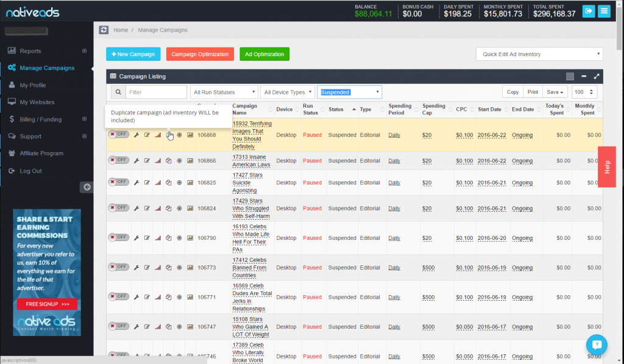This screenshot has width=624, height=364.
Task: Click the bar-chart image icon for campaign 106790
Action: coord(190,238)
